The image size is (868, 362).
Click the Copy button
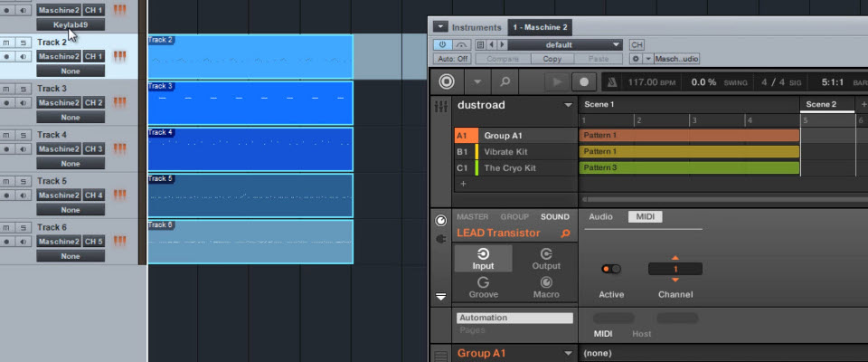click(x=552, y=59)
